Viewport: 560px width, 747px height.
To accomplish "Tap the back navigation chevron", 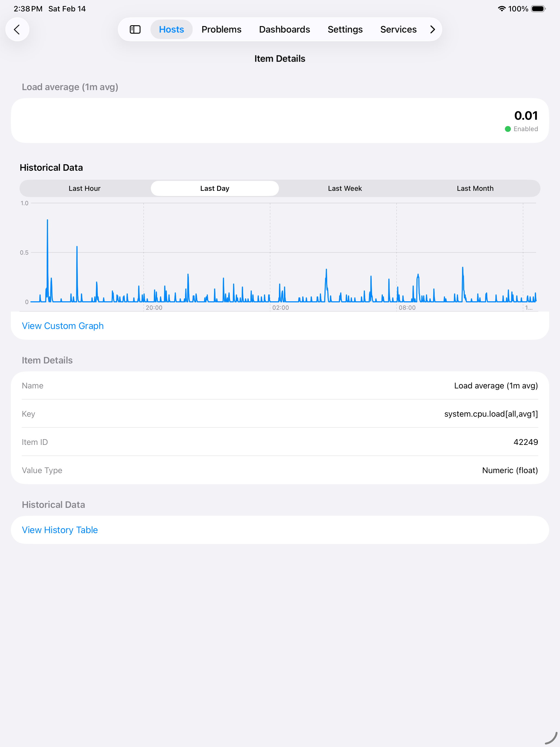I will pos(17,29).
